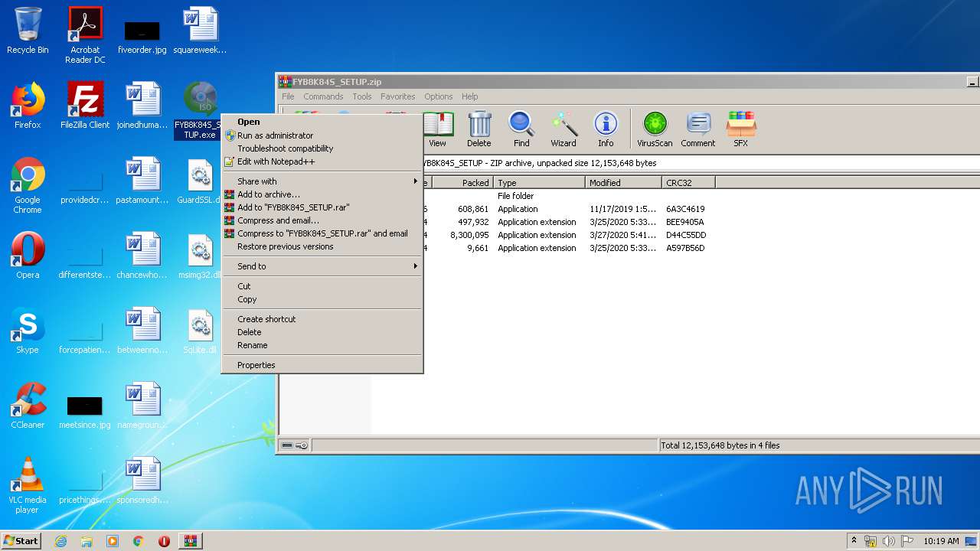980x551 pixels.
Task: Click the WinRAR archive path address field
Action: coord(701,163)
